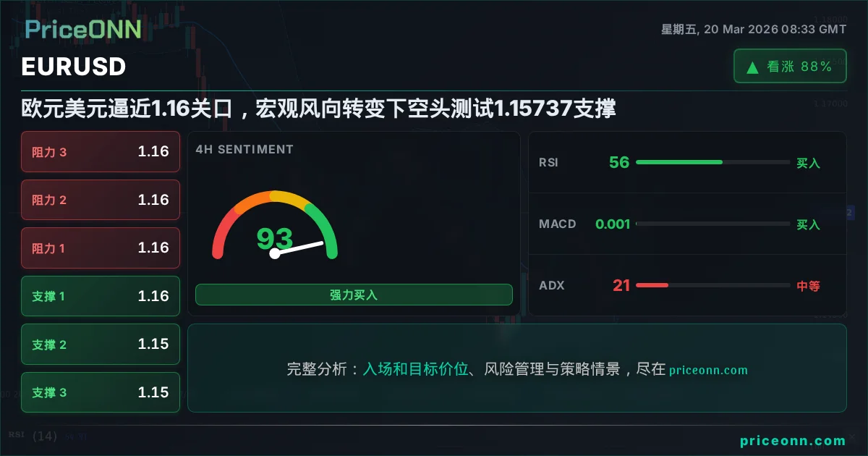868x456 pixels.
Task: Click the PriceONN logo
Action: click(x=83, y=28)
